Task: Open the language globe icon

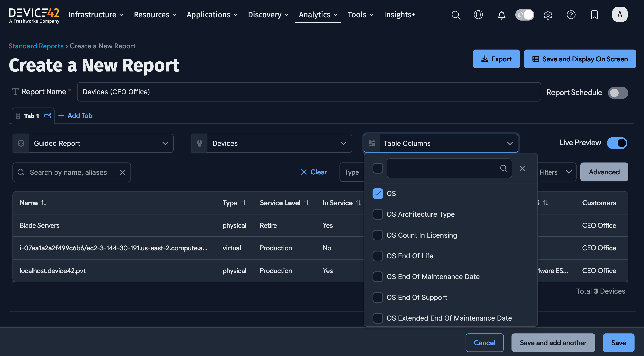Action: 478,15
